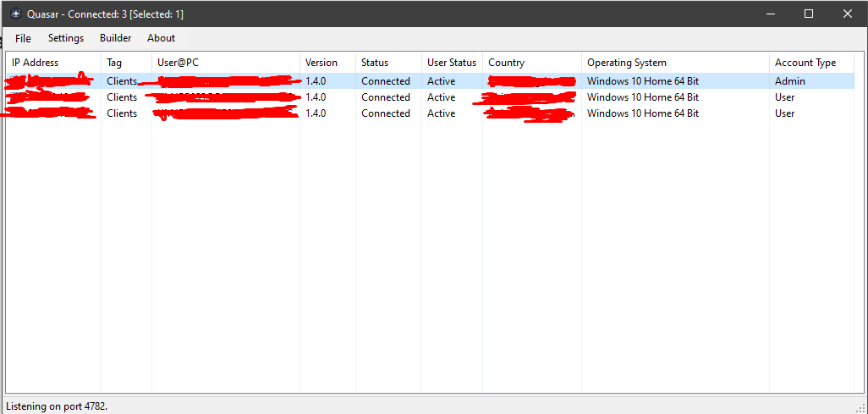Open the About menu

[161, 38]
